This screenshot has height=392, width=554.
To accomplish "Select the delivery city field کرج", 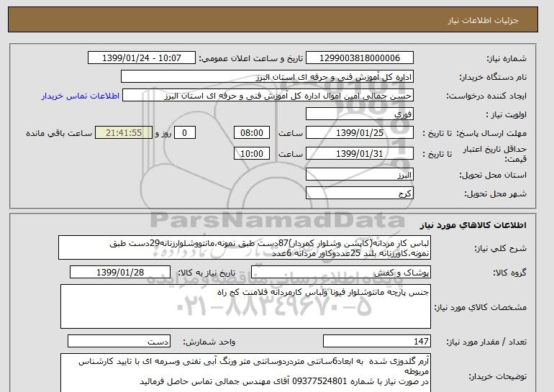I will (359, 193).
